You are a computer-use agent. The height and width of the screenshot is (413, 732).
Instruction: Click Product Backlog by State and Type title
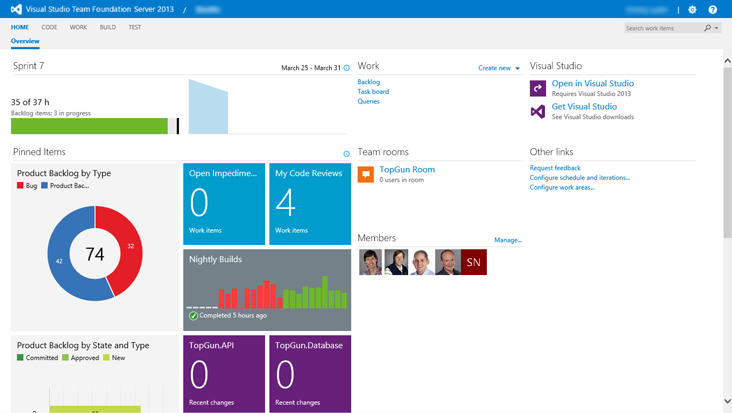pos(83,345)
